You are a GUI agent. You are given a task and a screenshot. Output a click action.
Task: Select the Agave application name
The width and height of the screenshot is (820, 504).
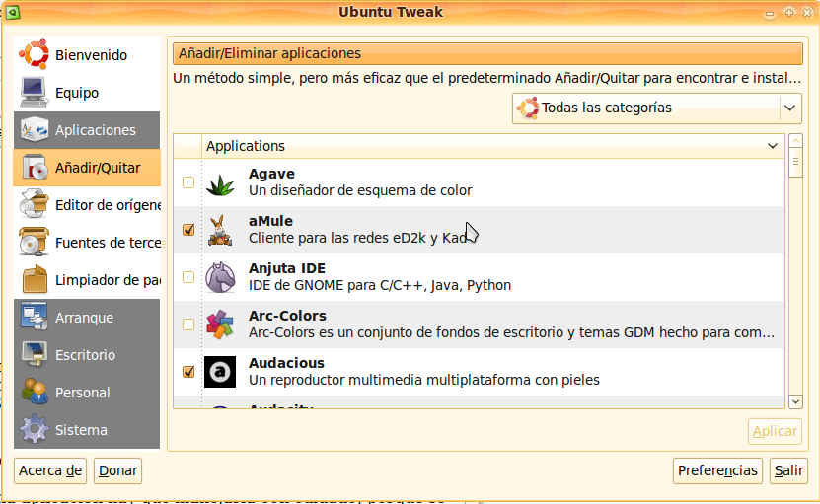pyautogui.click(x=271, y=174)
